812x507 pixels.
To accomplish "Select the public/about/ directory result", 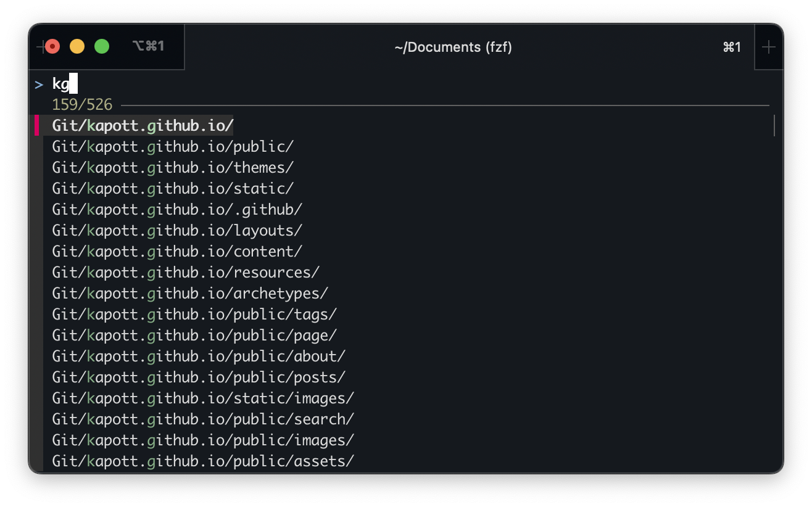I will [199, 357].
